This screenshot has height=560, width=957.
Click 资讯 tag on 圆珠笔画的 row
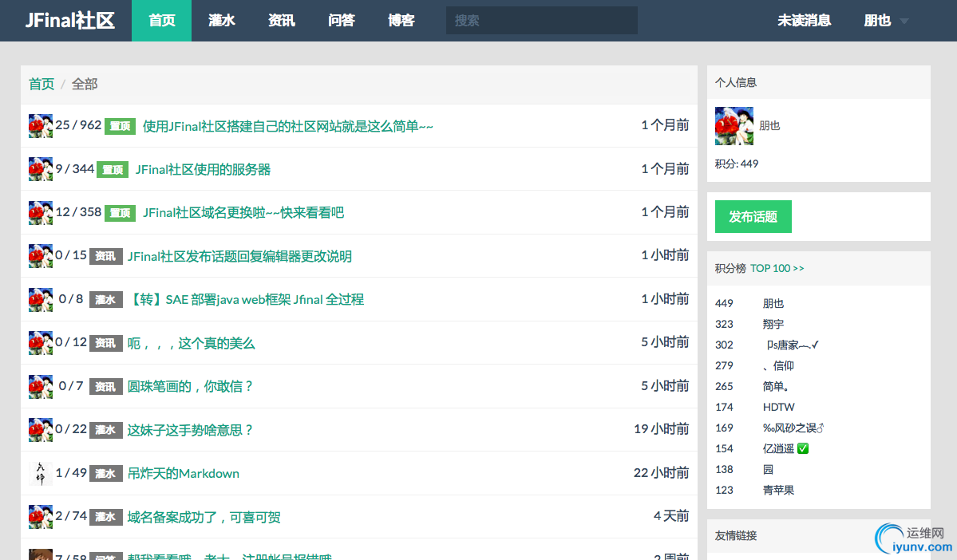(x=106, y=387)
